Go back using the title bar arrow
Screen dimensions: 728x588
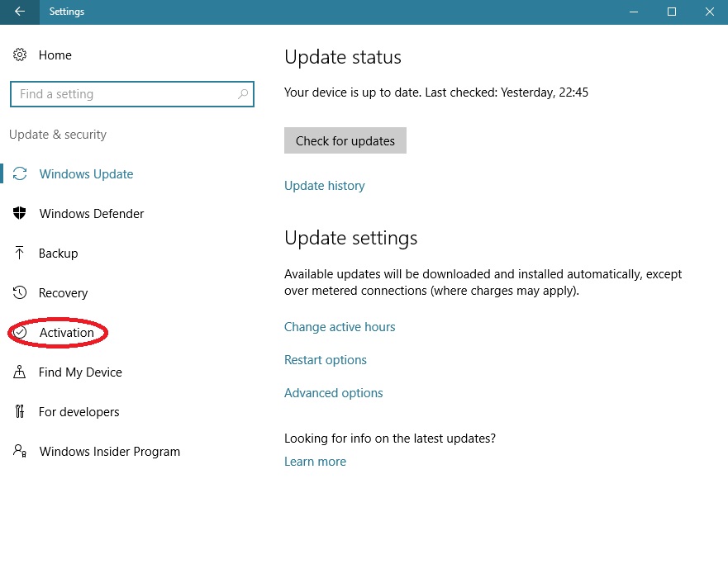20,12
